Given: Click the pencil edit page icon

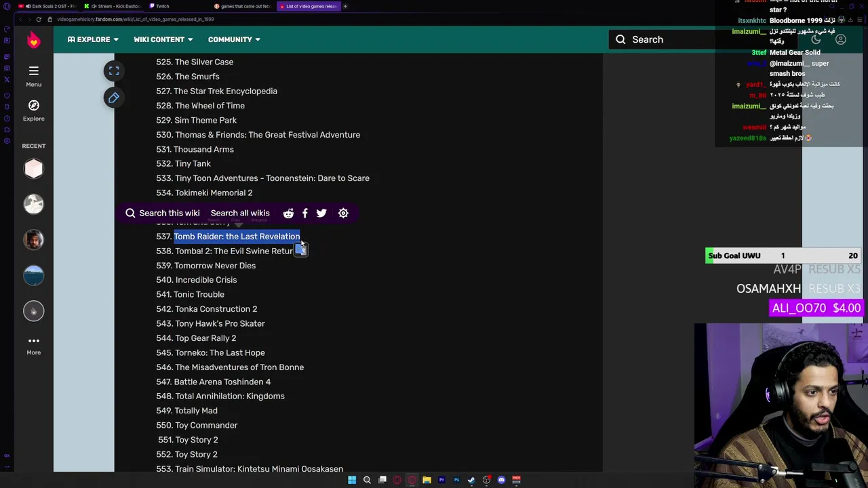Looking at the screenshot, I should 114,98.
